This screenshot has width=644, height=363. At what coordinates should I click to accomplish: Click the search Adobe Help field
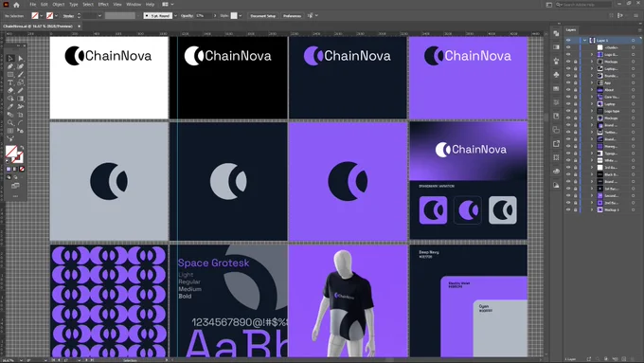(583, 5)
